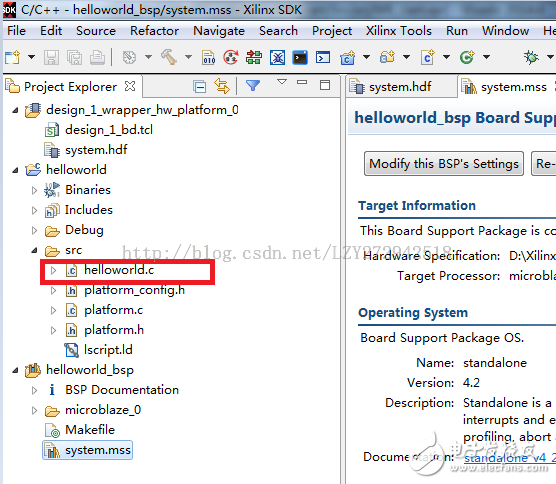Click Modify this BSP's Settings button
Viewport: 556px width, 484px height.
(x=444, y=164)
